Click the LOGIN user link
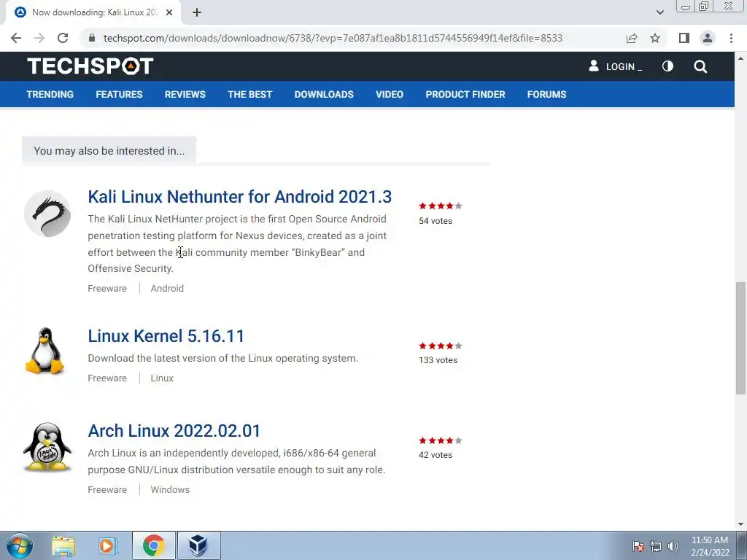Viewport: 747px width, 560px height. click(616, 66)
